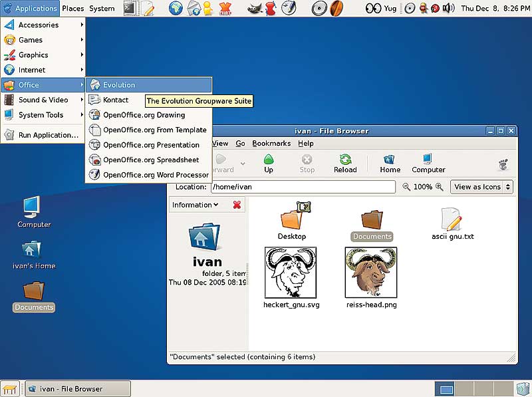Open the Places menu

point(73,8)
